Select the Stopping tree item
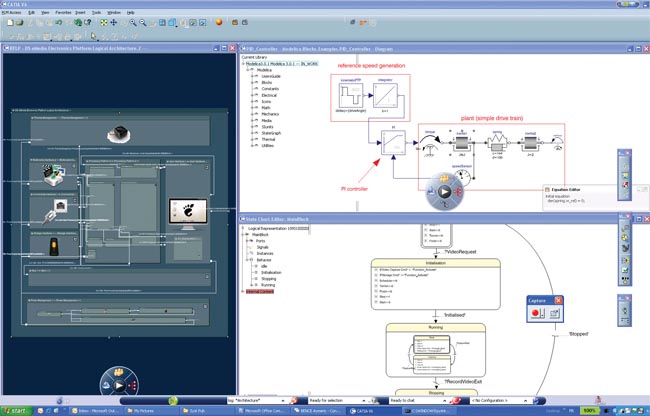This screenshot has width=650, height=416. click(x=269, y=279)
